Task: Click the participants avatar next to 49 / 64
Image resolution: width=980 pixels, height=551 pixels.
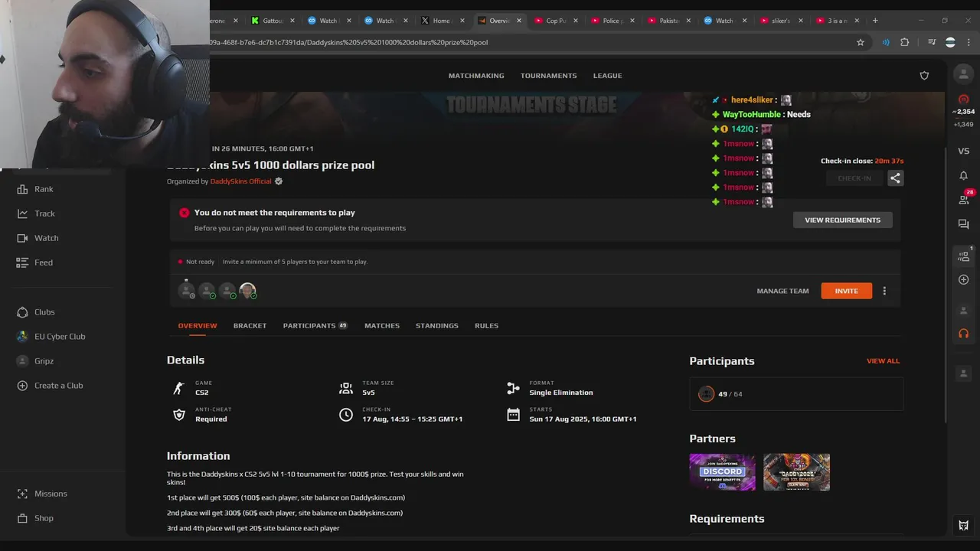Action: pos(706,394)
